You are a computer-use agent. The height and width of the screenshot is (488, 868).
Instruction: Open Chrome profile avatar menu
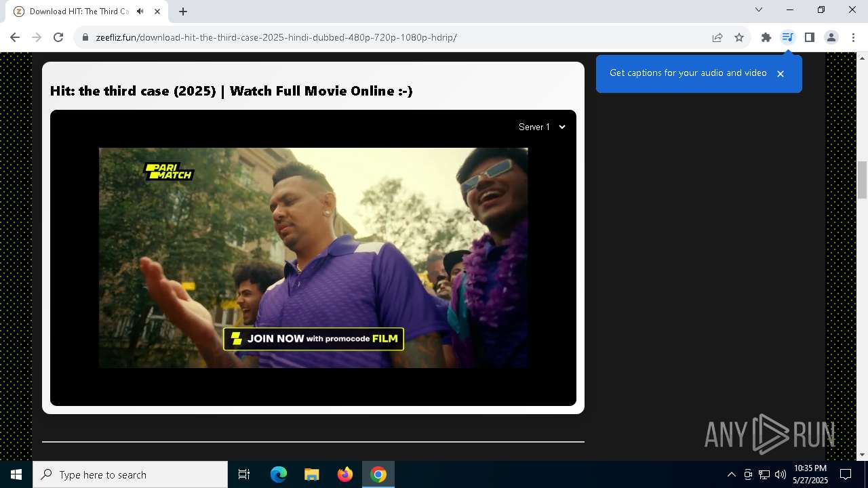pos(831,37)
